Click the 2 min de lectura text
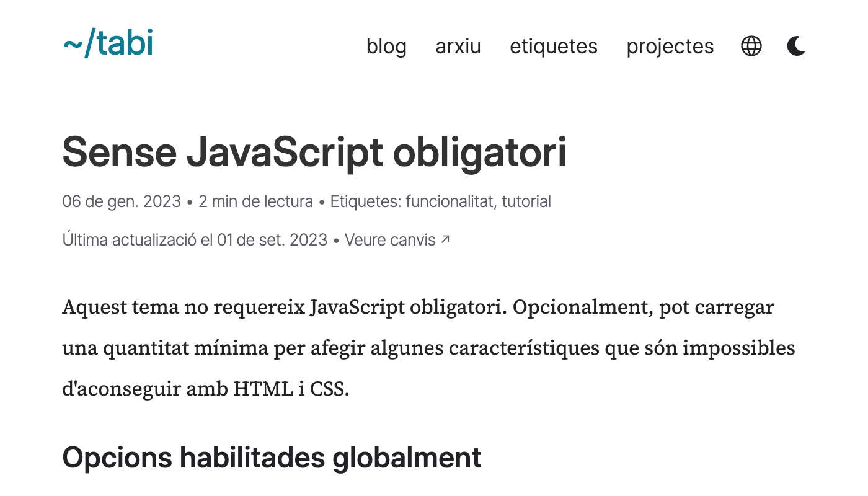The height and width of the screenshot is (496, 868). pos(255,201)
